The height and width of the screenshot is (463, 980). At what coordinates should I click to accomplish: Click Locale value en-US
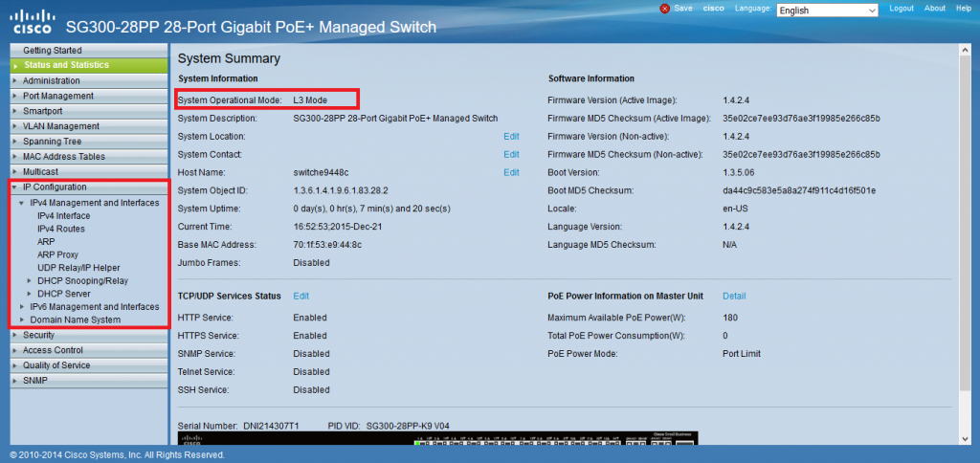[x=735, y=209]
